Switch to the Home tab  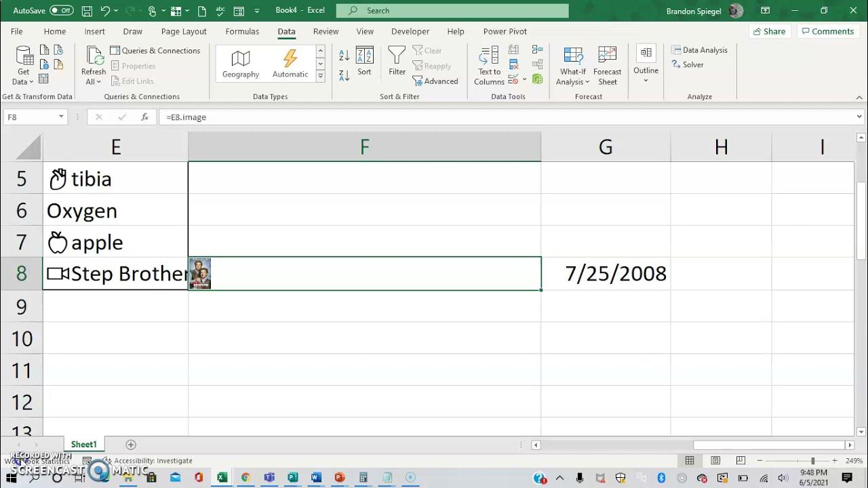click(x=55, y=31)
